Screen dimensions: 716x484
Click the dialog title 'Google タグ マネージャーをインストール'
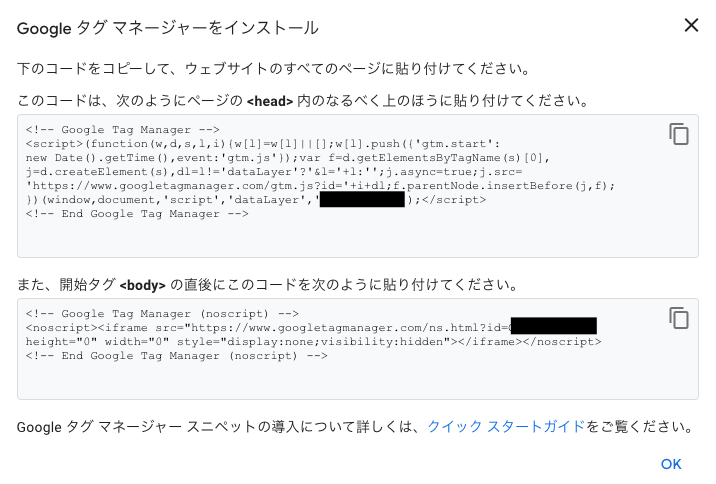(x=168, y=28)
